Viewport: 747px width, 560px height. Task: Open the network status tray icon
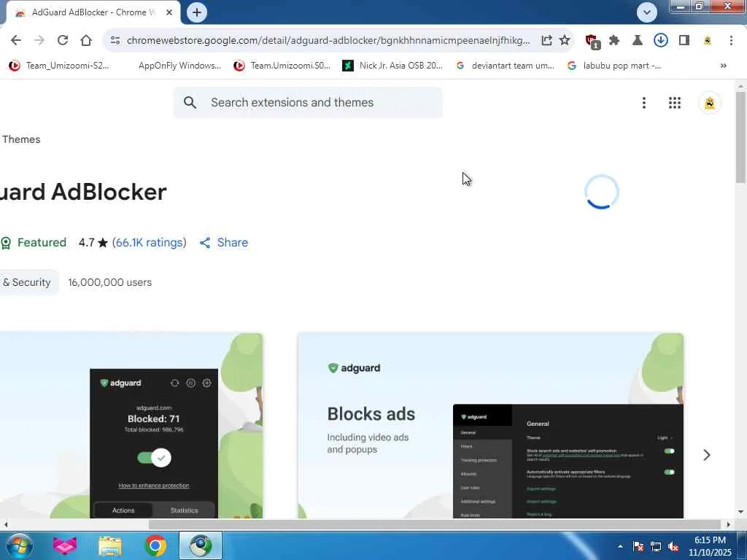pos(656,546)
